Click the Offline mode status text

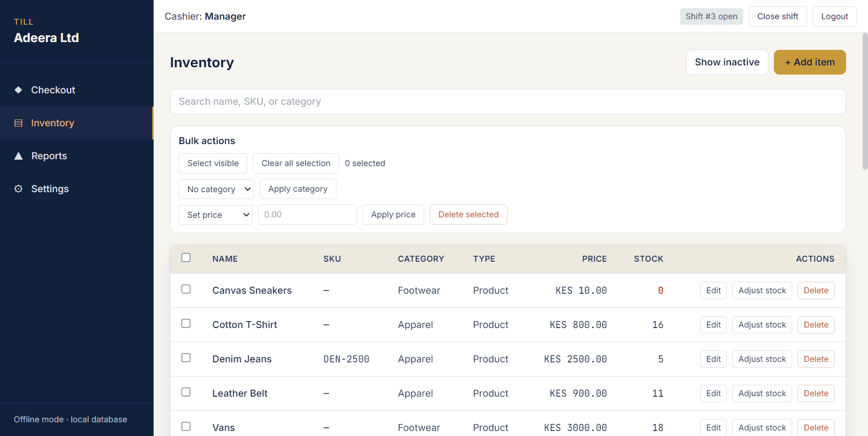tap(70, 420)
